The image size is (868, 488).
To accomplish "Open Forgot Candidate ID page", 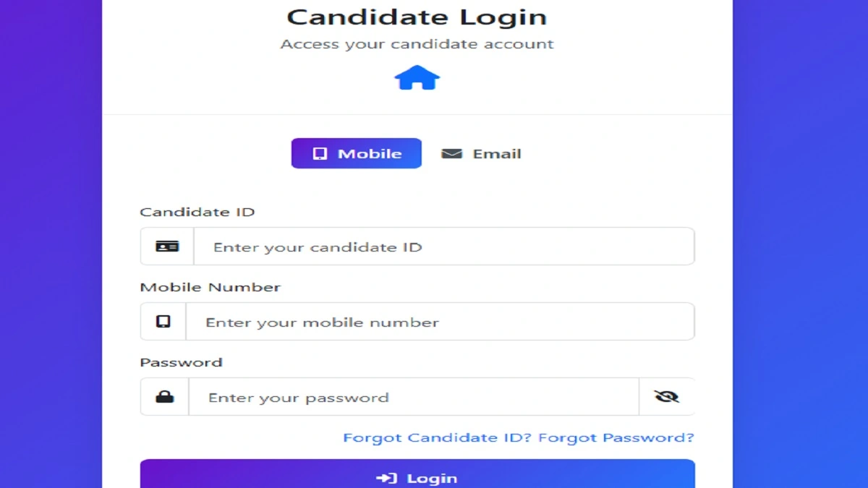I will [x=435, y=437].
